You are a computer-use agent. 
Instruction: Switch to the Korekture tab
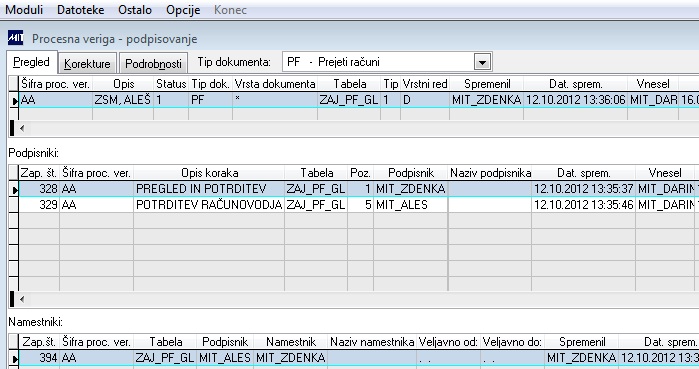click(87, 63)
